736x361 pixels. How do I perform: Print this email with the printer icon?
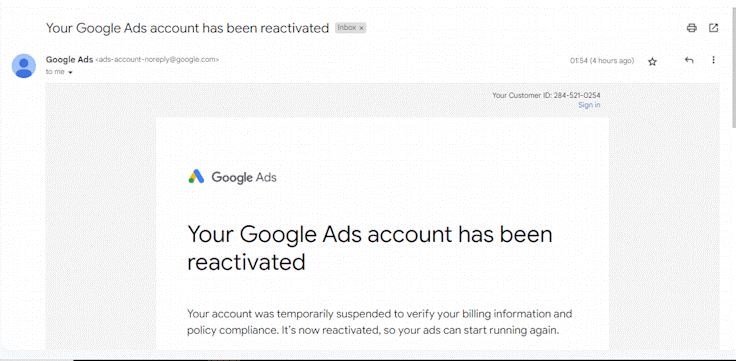point(691,28)
